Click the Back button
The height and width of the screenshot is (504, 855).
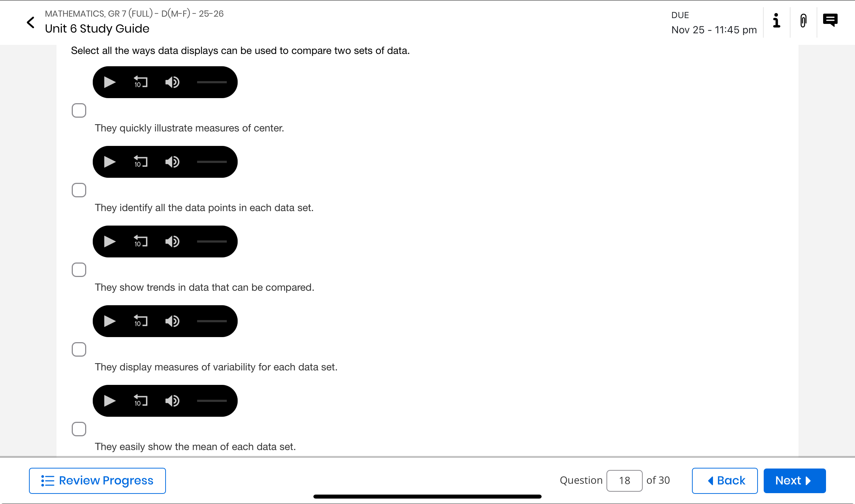725,481
